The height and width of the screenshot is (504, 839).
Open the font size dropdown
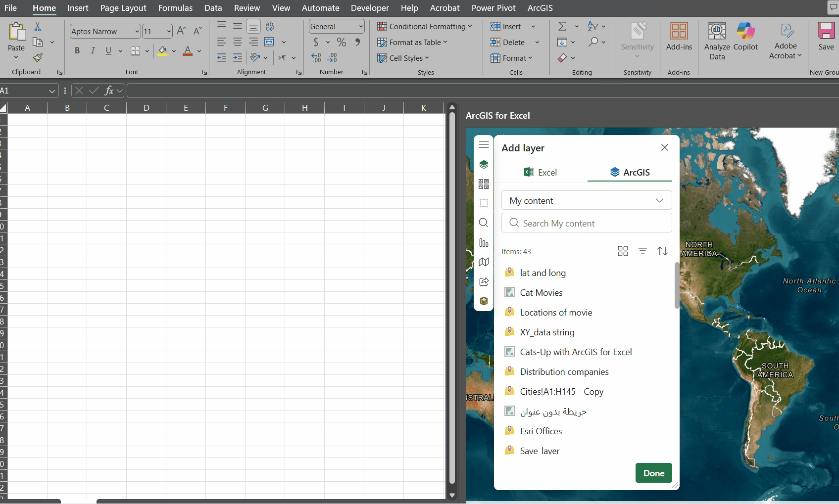click(x=169, y=31)
